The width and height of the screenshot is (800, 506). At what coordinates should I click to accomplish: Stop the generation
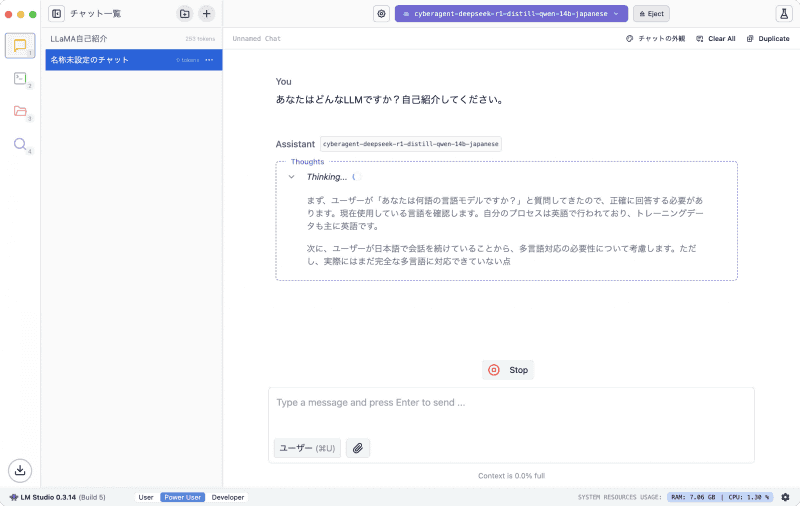(x=508, y=370)
